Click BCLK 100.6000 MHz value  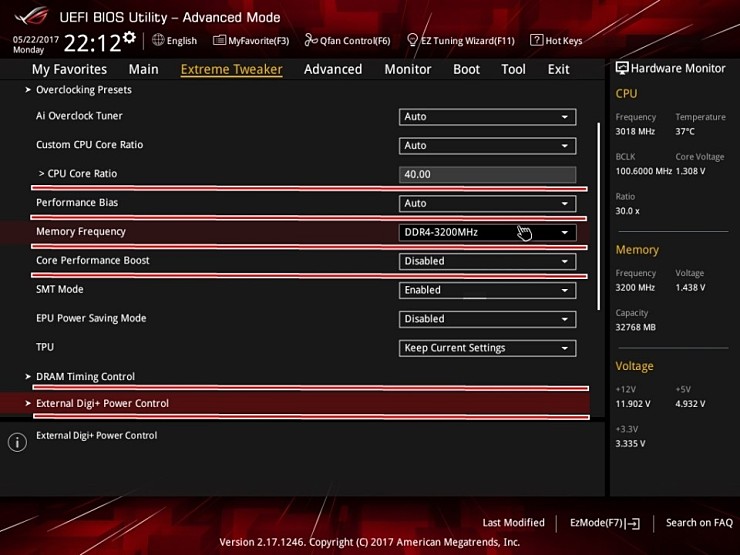tap(643, 171)
